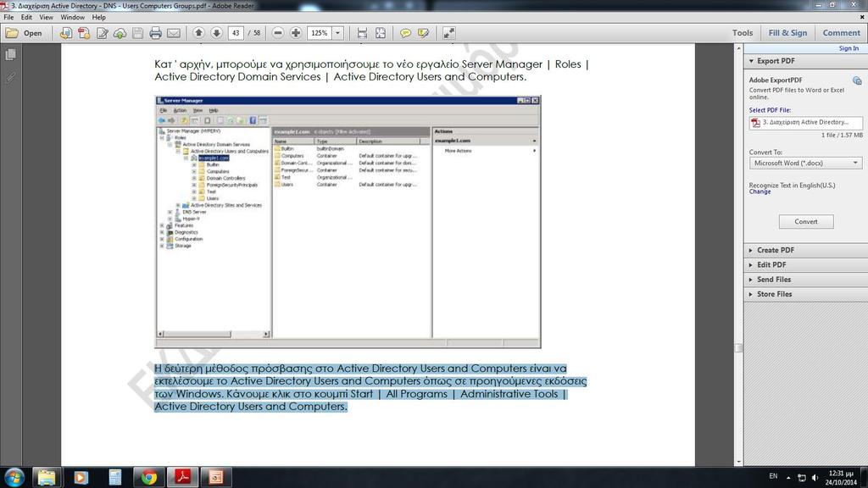Viewport: 868px width, 488px height.
Task: Open the zoom level dropdown arrow
Action: 337,33
